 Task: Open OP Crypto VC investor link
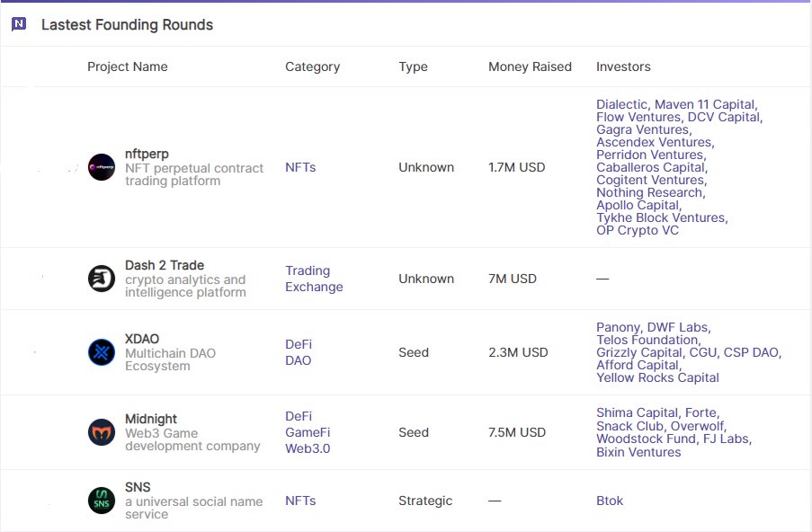[x=638, y=230]
